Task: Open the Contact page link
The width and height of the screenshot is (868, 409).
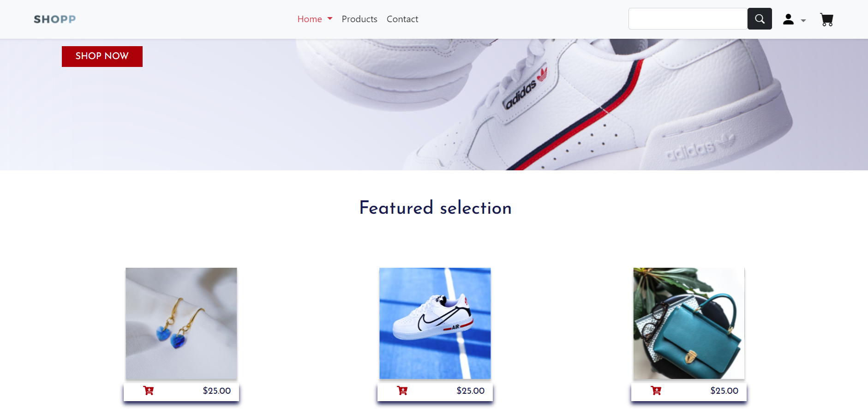Action: [402, 19]
